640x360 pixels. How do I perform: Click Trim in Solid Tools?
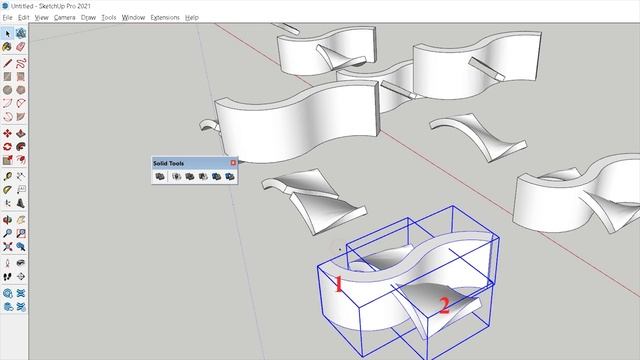(x=216, y=176)
